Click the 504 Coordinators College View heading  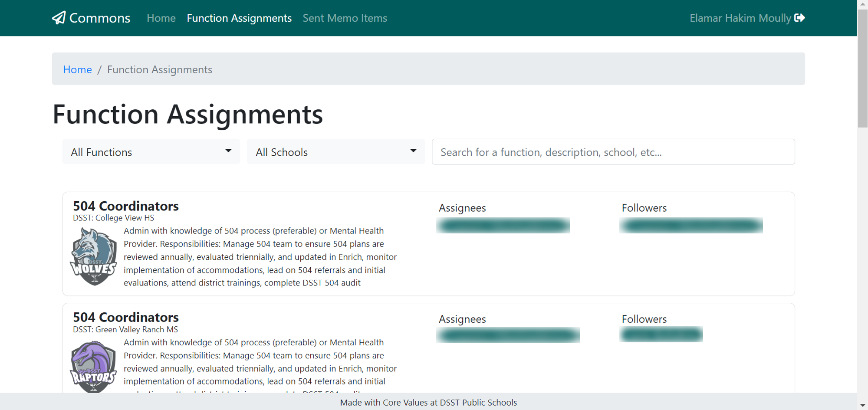[125, 206]
